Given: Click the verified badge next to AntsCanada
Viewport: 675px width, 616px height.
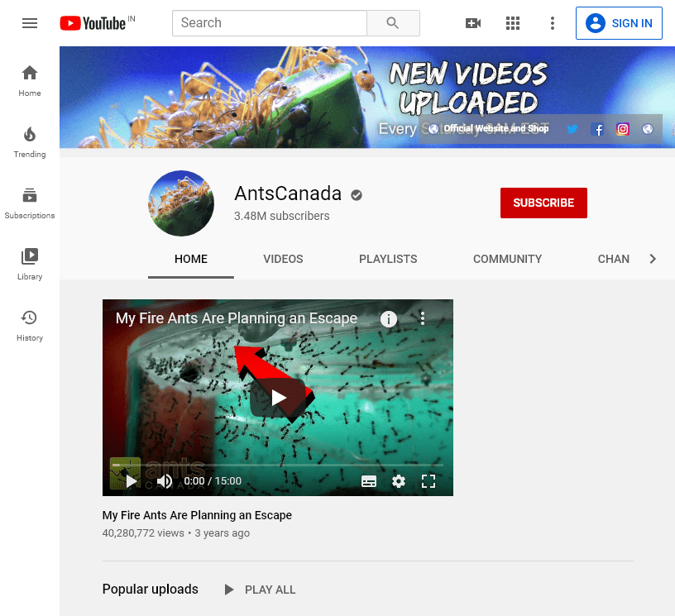Looking at the screenshot, I should (357, 195).
